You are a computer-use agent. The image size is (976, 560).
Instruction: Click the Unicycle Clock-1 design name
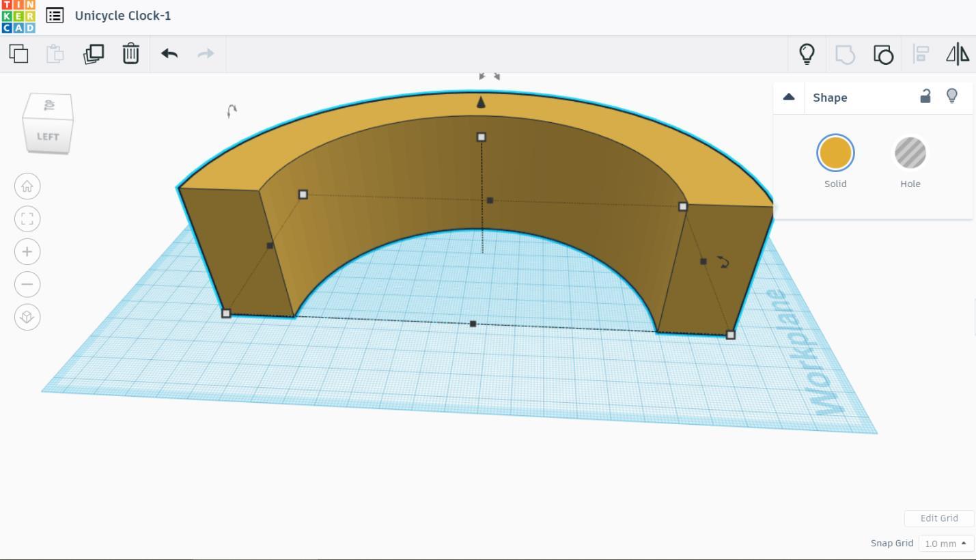click(x=123, y=15)
